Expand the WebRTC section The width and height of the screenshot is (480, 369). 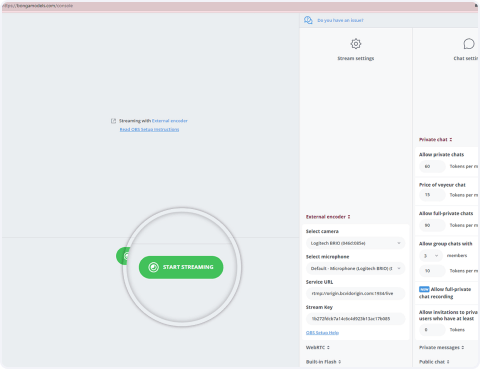pos(318,347)
